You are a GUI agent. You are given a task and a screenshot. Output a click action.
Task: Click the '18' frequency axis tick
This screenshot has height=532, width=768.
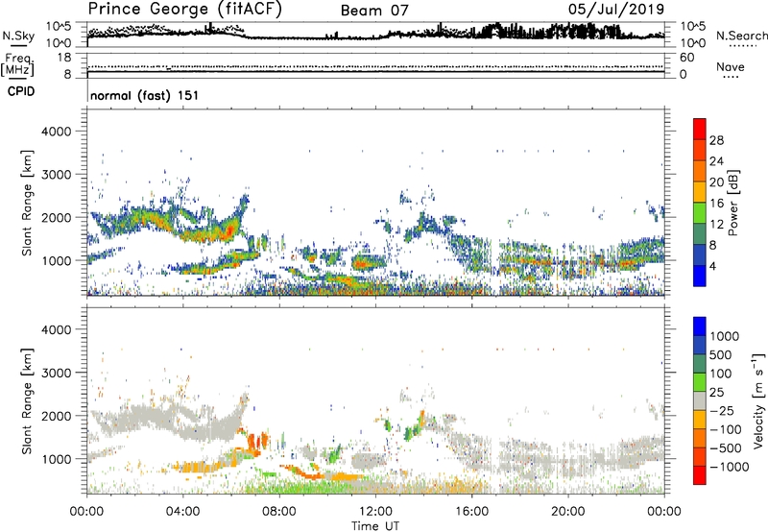pos(64,58)
